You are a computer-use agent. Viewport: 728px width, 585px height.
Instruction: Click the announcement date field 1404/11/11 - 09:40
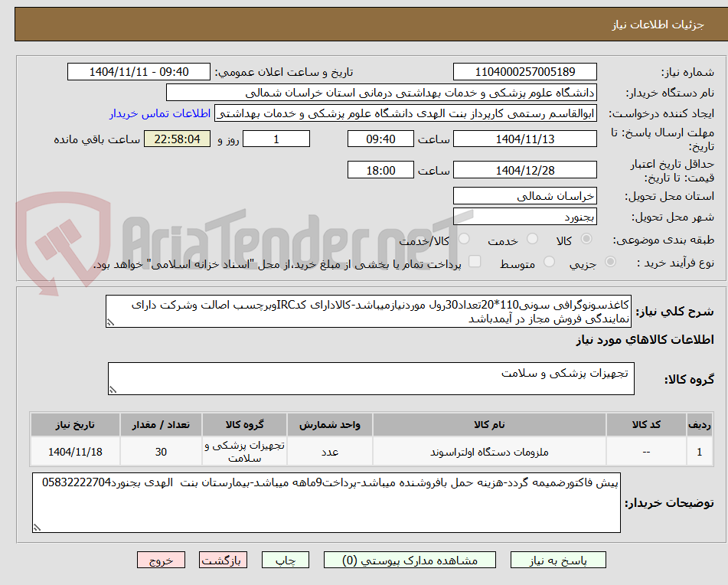tap(139, 72)
